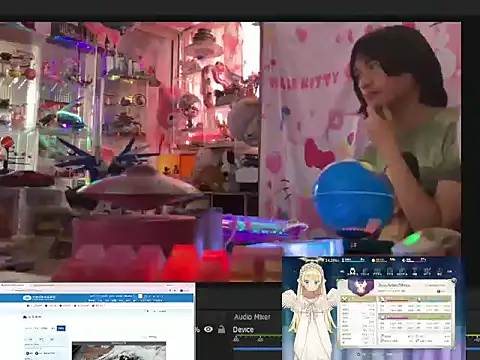The height and width of the screenshot is (360, 480).
Task: Open the satellite map image on webpage
Action: pyautogui.click(x=119, y=351)
